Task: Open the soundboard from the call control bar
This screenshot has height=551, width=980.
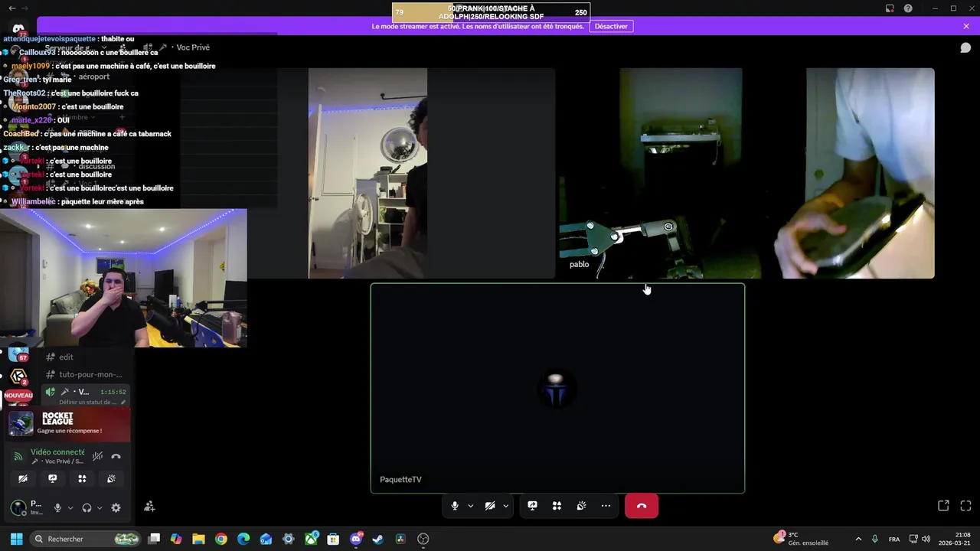Action: [581, 506]
